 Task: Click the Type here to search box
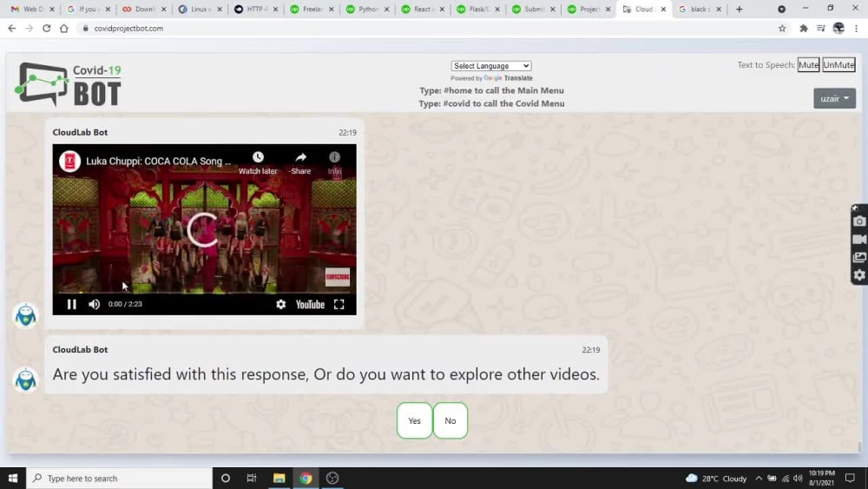click(x=120, y=478)
